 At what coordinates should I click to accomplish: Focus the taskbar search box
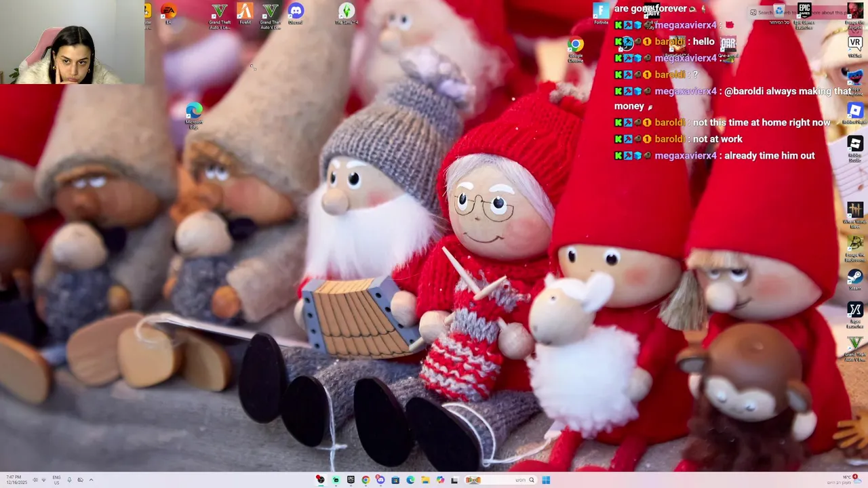point(500,480)
